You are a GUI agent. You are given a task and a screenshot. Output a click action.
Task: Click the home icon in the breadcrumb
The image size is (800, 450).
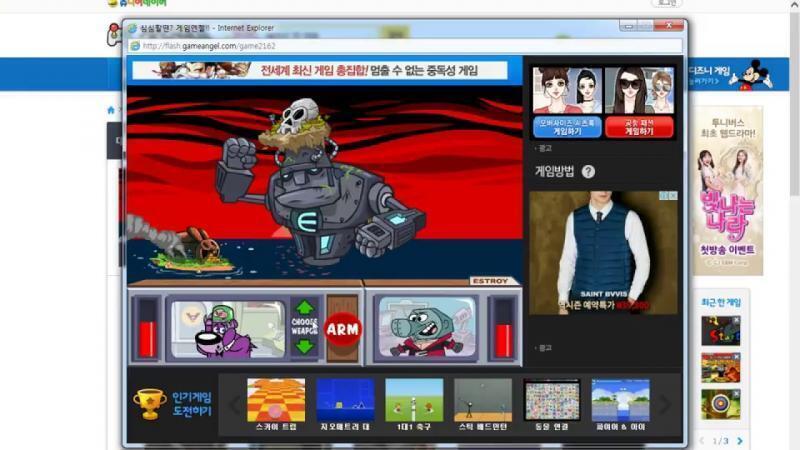click(111, 110)
